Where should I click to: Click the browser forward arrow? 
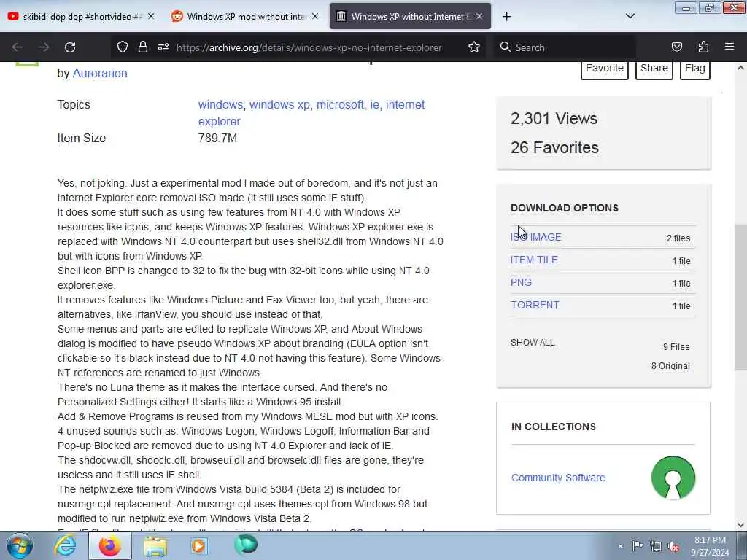(x=44, y=47)
